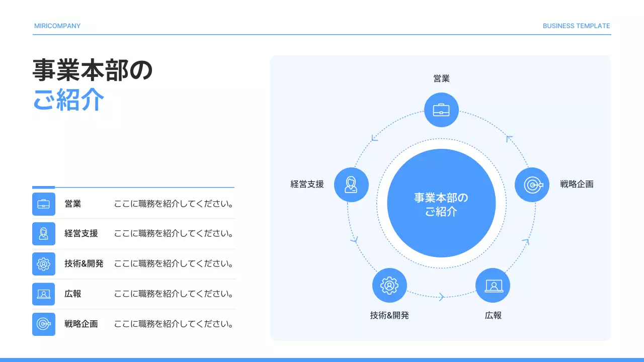
Task: Click the 広報 label below the diagram
Action: pyautogui.click(x=493, y=315)
